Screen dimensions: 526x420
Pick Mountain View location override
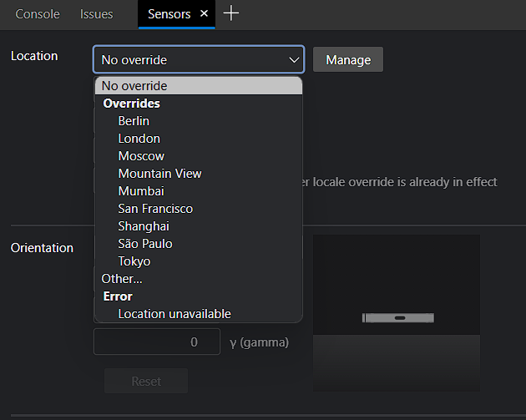tap(159, 174)
